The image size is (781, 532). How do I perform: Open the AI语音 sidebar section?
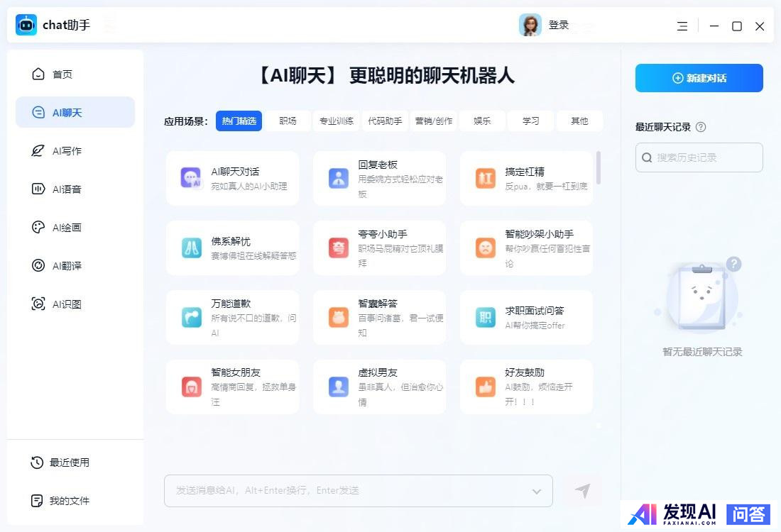67,189
